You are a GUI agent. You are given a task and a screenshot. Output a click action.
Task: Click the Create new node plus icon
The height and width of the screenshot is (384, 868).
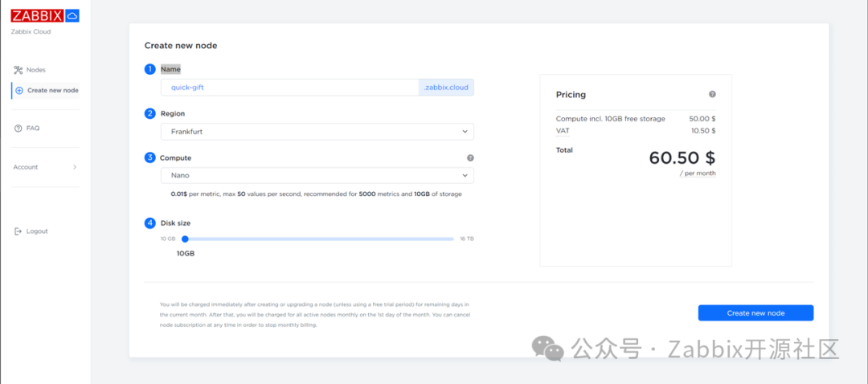point(19,90)
